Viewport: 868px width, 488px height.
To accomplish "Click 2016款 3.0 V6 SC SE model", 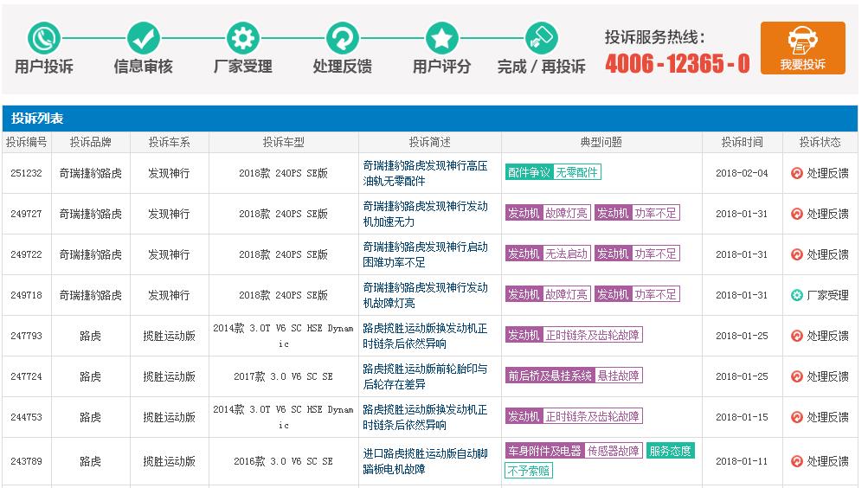I will click(284, 461).
